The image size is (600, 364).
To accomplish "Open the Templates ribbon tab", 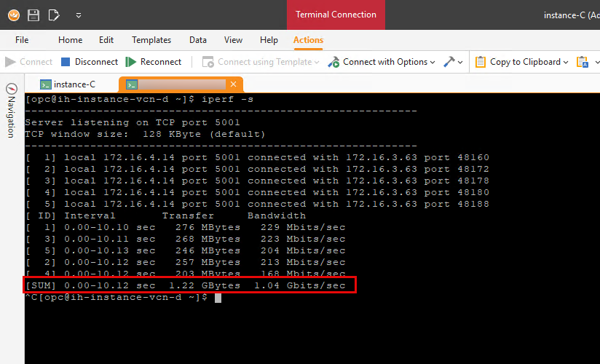I will (x=151, y=40).
